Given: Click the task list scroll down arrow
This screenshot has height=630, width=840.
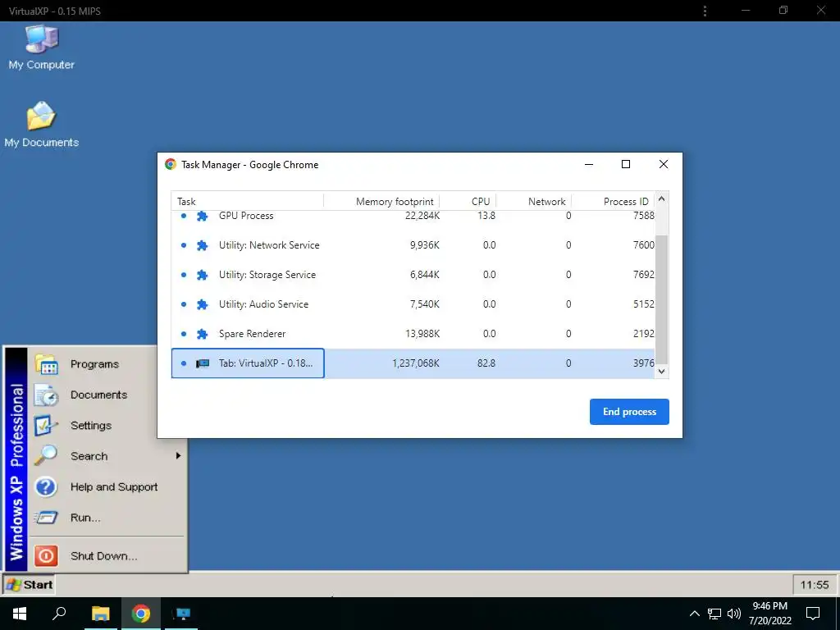Looking at the screenshot, I should point(662,372).
